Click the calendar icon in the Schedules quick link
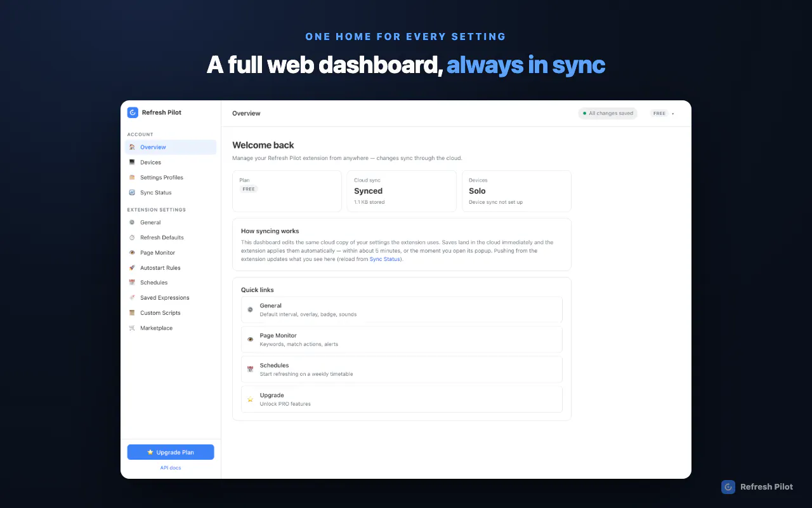The image size is (812, 508). 250,370
